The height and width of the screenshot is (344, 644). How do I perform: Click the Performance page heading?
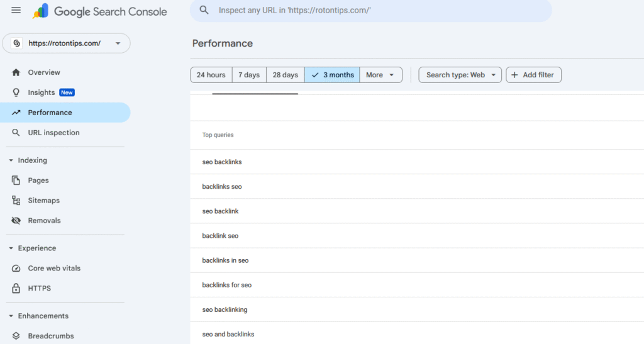coord(223,43)
